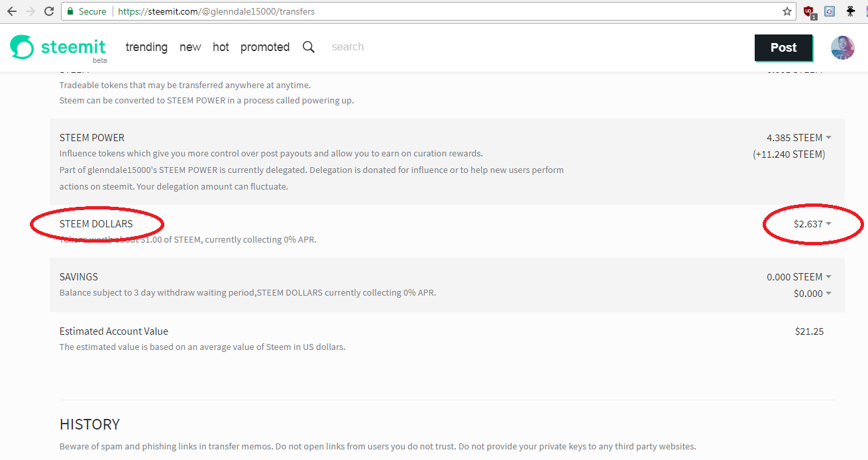
Task: Click the browser forward arrow
Action: click(x=30, y=11)
